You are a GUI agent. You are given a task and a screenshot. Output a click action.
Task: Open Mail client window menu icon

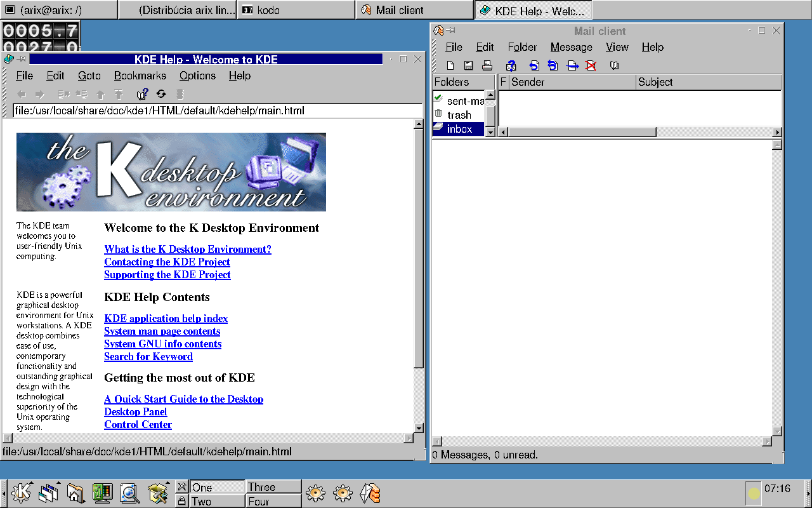[x=438, y=30]
